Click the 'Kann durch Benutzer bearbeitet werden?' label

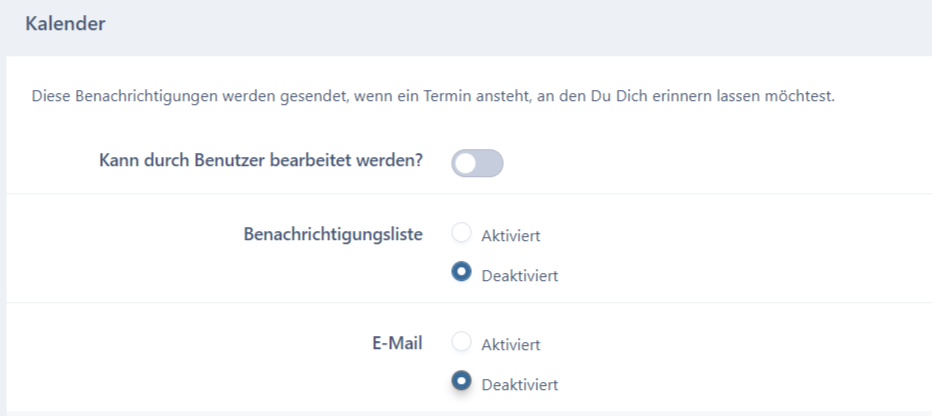[260, 162]
